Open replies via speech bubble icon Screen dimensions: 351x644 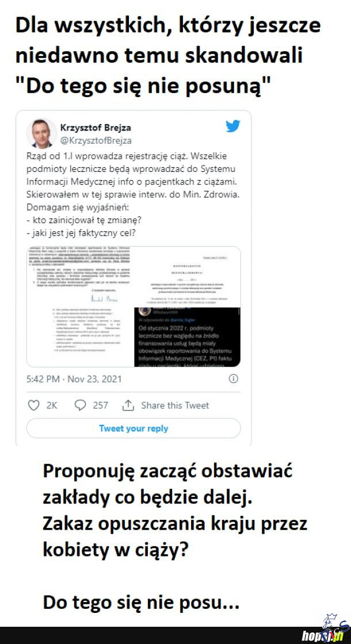81,405
